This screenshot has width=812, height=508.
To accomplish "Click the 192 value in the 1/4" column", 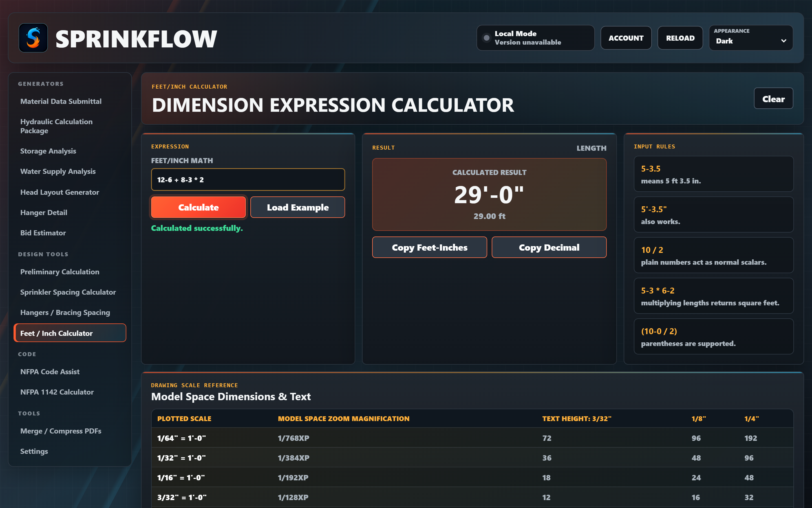I will (751, 438).
